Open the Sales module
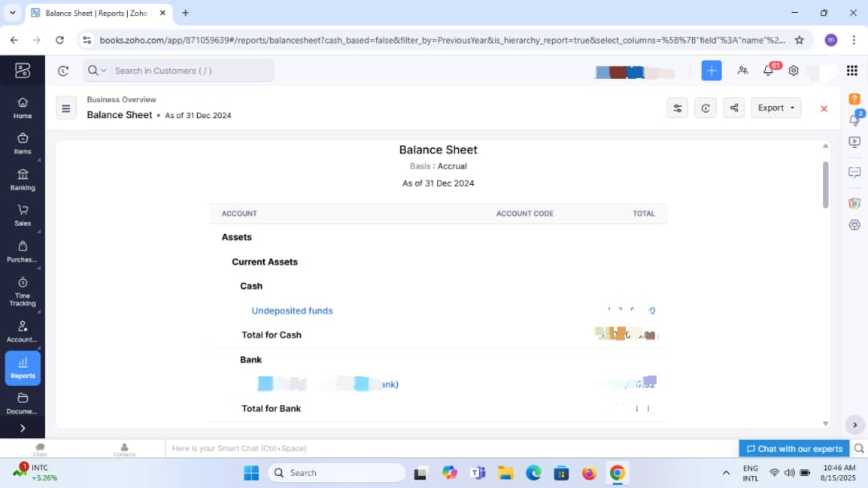This screenshot has height=488, width=868. coord(23,215)
